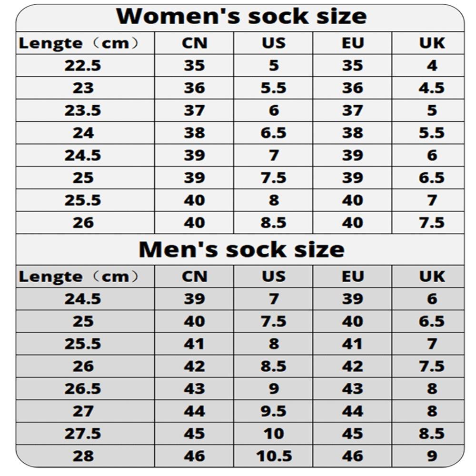Click women's US 6.5 cell
476x476 pixels.
point(273,133)
